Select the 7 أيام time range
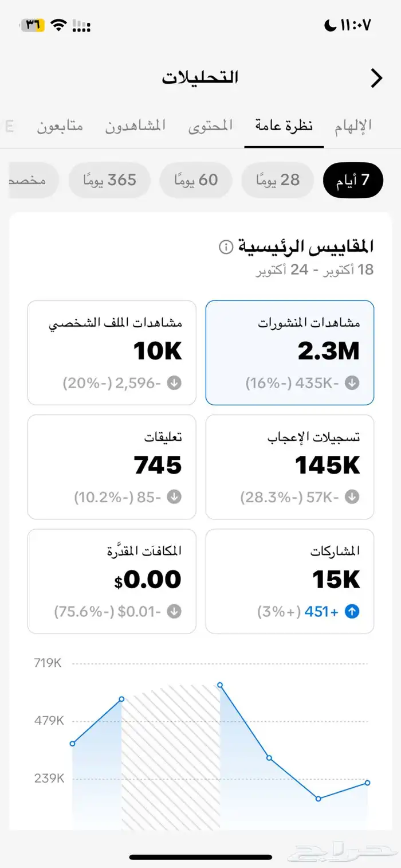401x868 pixels. click(x=353, y=180)
